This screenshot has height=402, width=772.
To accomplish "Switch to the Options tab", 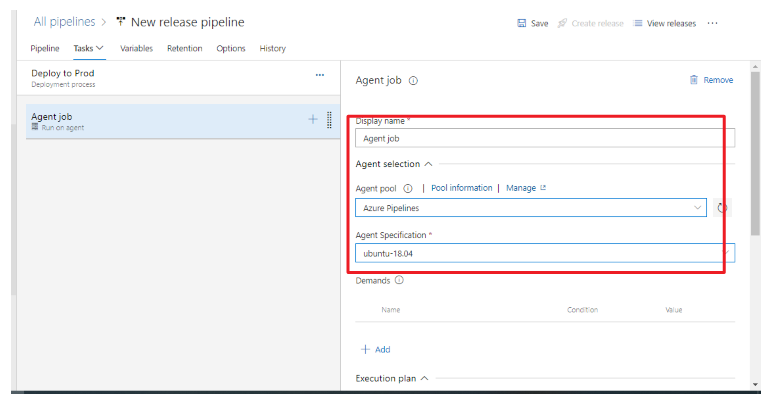I will (231, 48).
